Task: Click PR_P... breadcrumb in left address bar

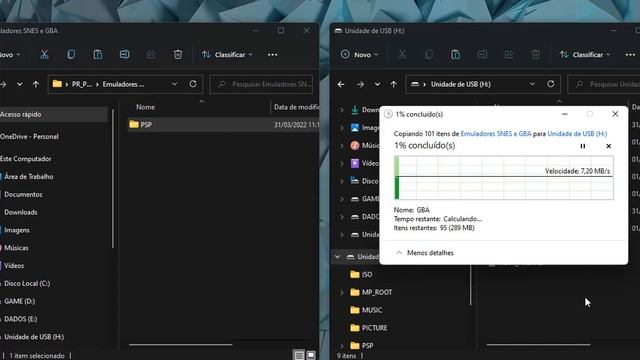Action: click(82, 84)
